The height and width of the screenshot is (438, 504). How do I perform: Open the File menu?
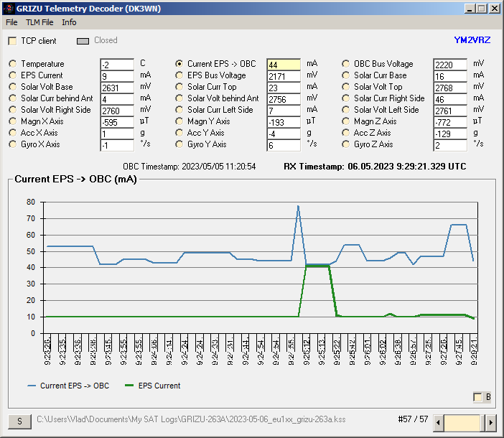[11, 22]
